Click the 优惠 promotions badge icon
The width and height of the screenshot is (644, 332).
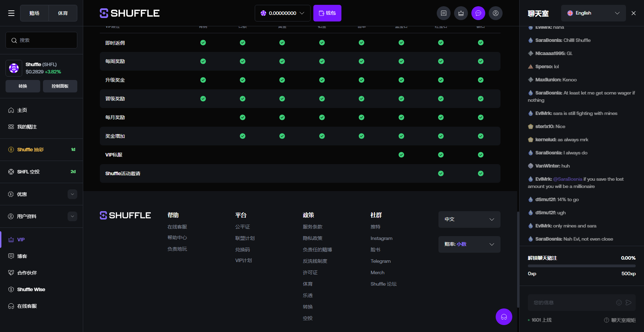click(x=11, y=194)
